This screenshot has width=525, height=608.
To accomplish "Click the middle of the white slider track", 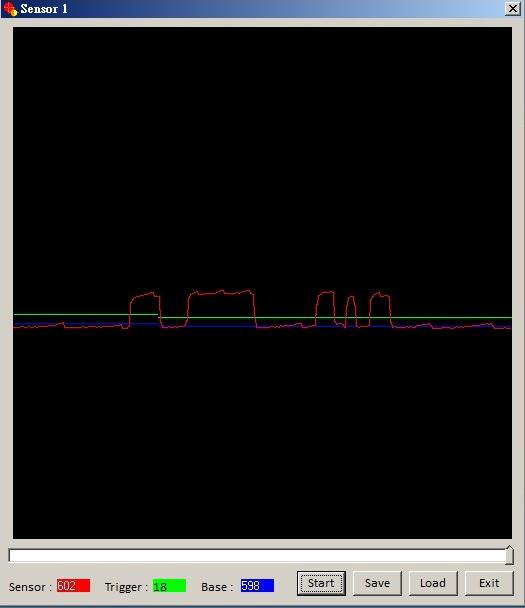I will 257,555.
